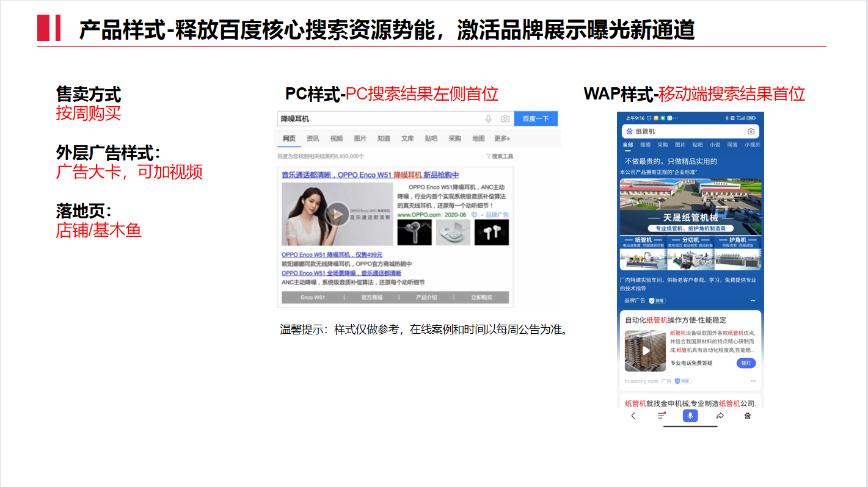Image resolution: width=868 pixels, height=487 pixels.
Task: Switch to the 图片 tab in PC search
Action: [360, 139]
